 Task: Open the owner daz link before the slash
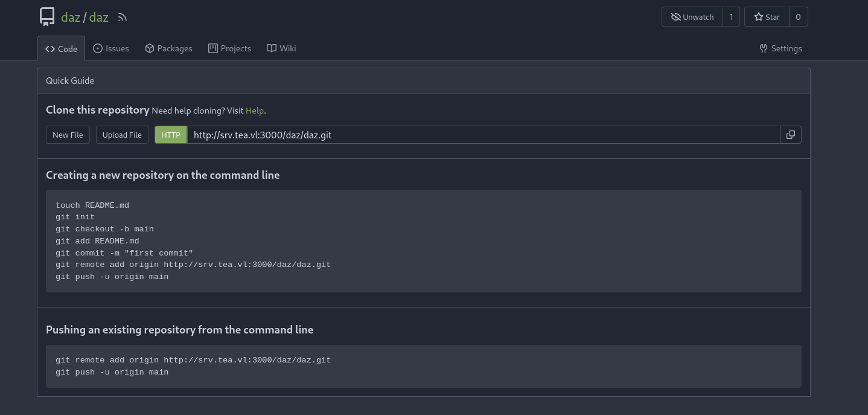click(x=71, y=17)
